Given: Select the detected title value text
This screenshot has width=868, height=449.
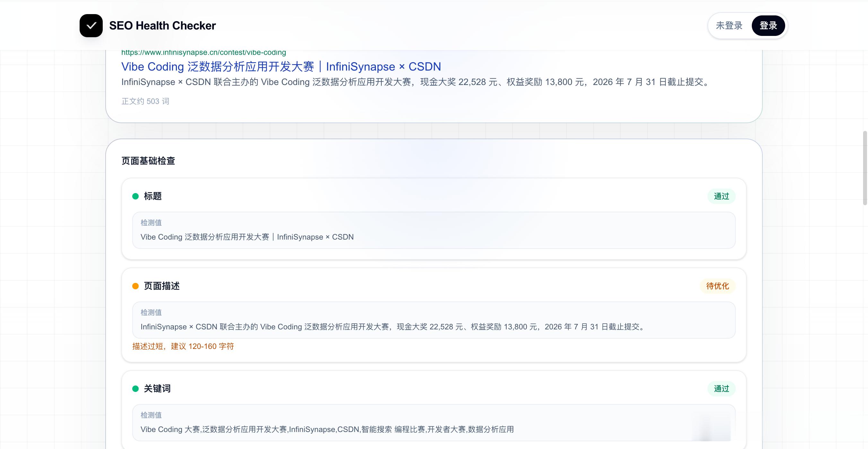Looking at the screenshot, I should pos(247,237).
